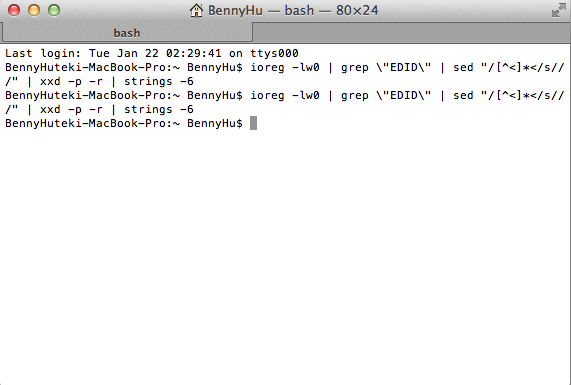The width and height of the screenshot is (571, 385).
Task: Click the window title "BennyHu — bash — 80×24"
Action: tap(293, 11)
